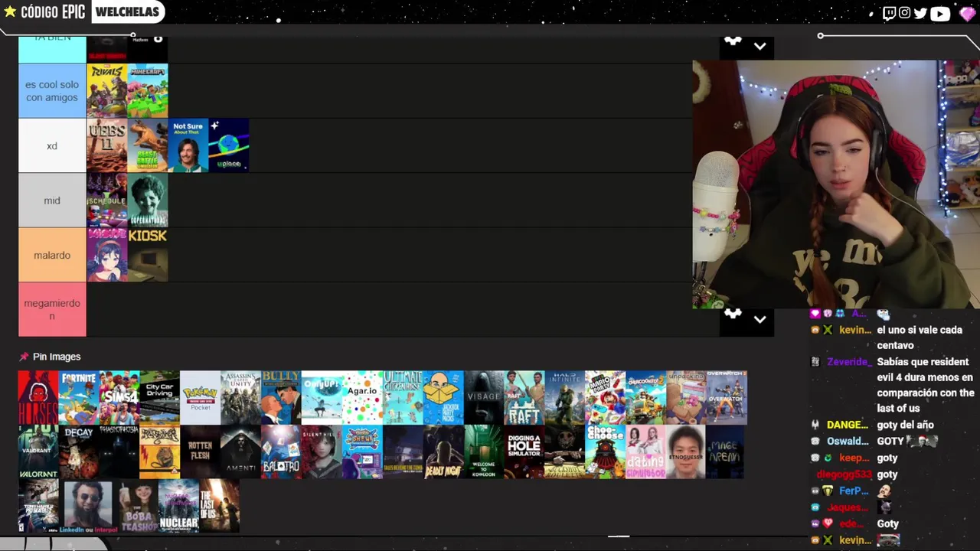The width and height of the screenshot is (980, 551).
Task: Select The Last of Us thumbnail
Action: 219,507
